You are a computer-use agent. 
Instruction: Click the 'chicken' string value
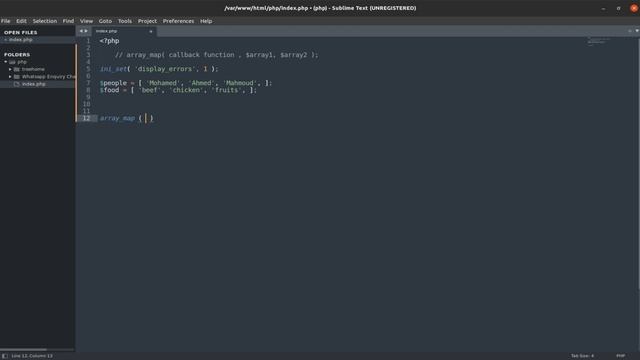click(187, 90)
